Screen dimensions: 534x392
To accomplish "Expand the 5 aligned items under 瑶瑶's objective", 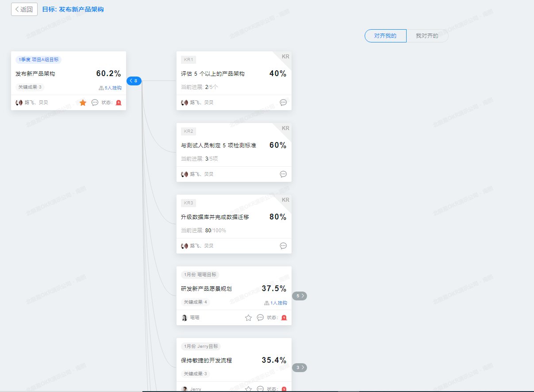I will tap(299, 296).
